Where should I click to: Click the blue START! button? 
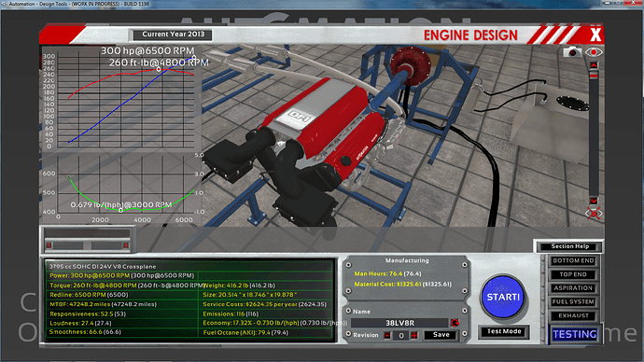click(503, 297)
